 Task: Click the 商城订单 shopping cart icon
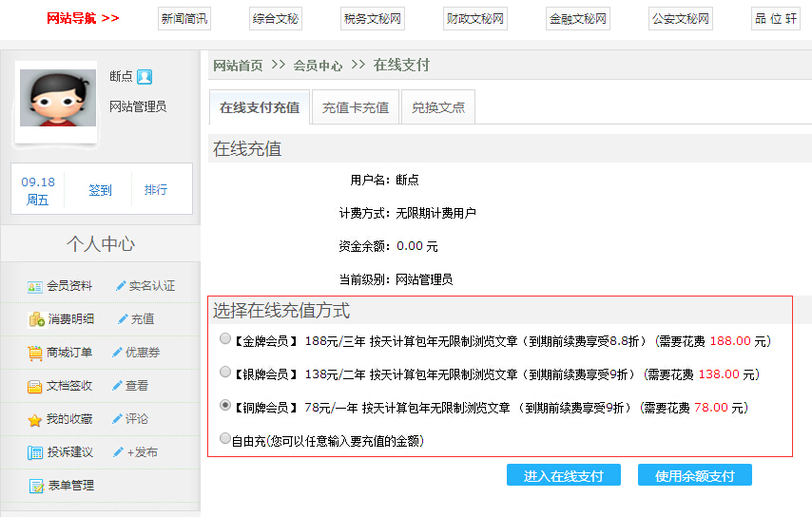click(x=35, y=353)
